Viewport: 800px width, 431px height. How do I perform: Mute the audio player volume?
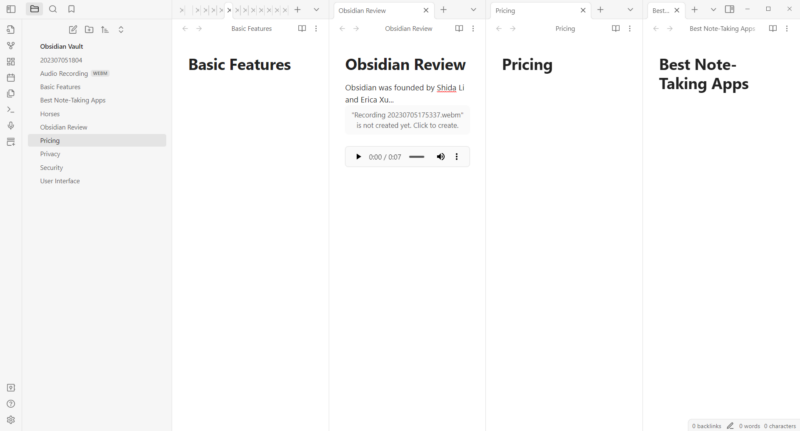point(440,157)
